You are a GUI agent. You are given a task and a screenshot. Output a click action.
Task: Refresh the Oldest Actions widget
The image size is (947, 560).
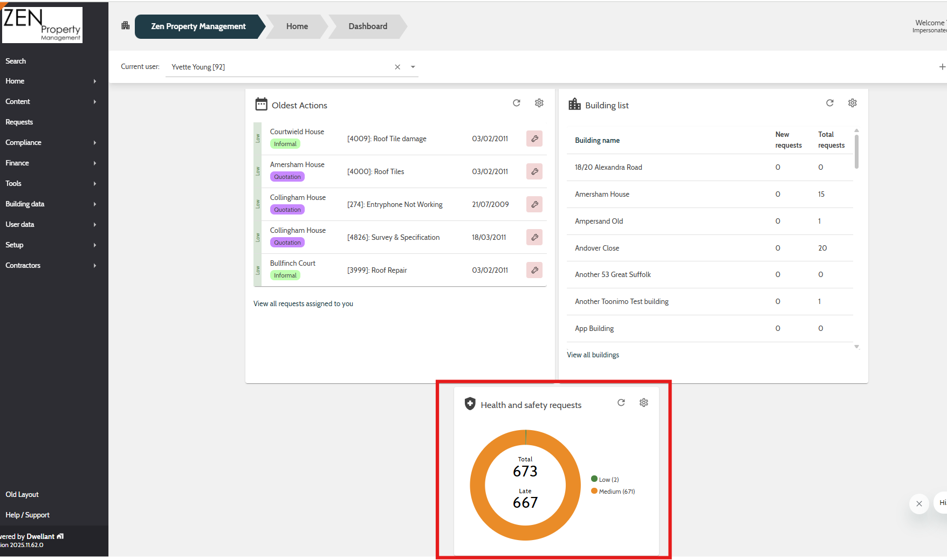coord(516,103)
